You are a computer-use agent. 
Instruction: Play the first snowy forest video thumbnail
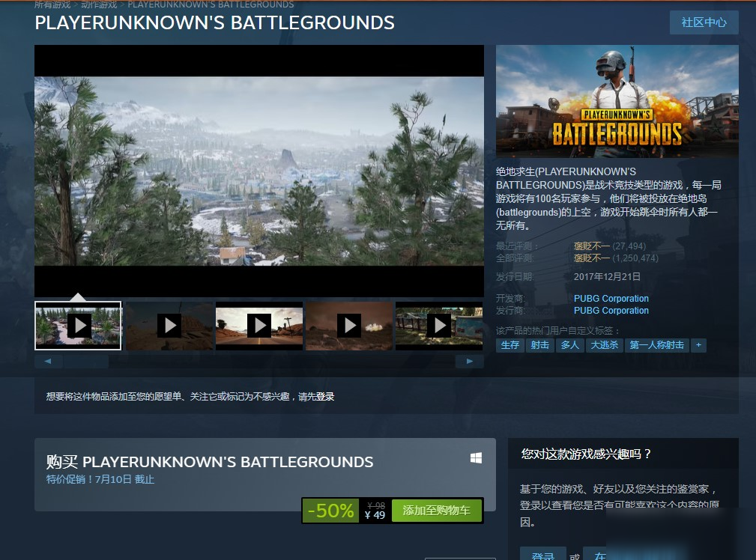79,326
